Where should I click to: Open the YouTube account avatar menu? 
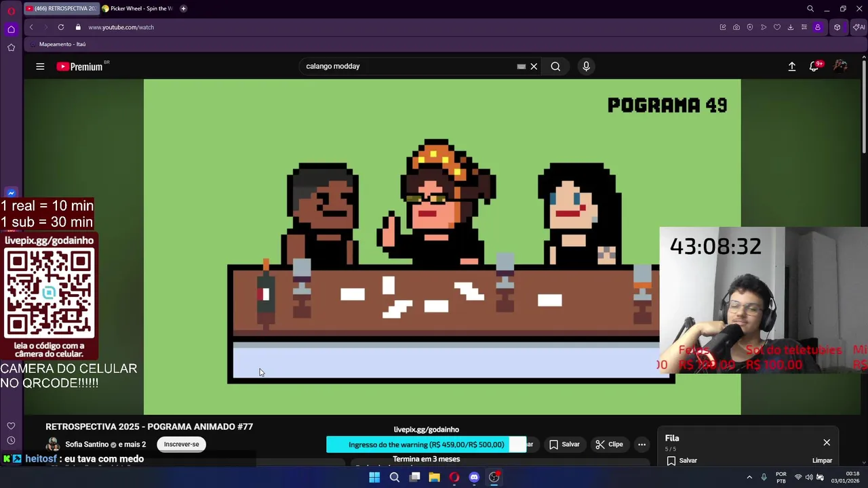point(840,66)
